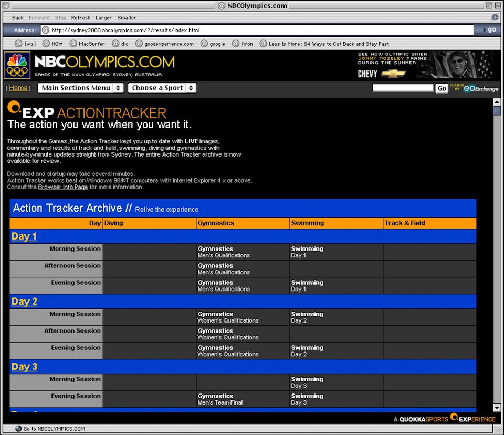504x435 pixels.
Task: Click the page icon in address bar
Action: (x=46, y=30)
